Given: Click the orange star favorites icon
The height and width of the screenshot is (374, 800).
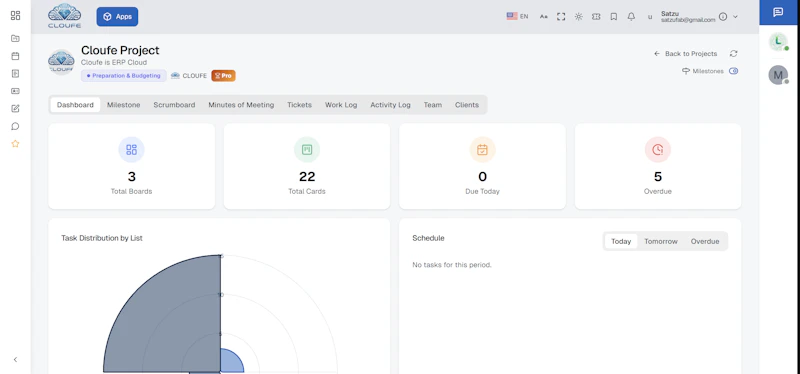Looking at the screenshot, I should pyautogui.click(x=15, y=144).
